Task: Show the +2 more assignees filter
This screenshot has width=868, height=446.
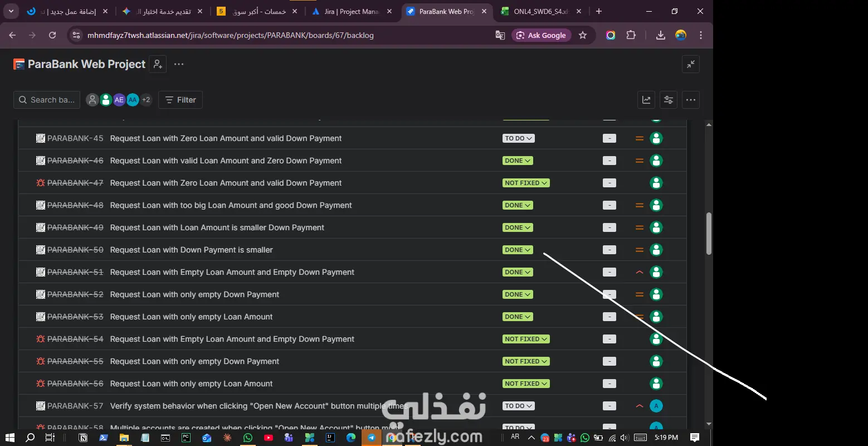Action: coord(146,100)
